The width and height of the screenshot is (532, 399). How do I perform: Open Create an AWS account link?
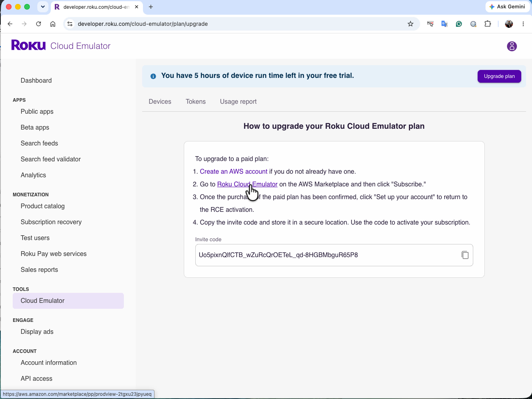(233, 172)
